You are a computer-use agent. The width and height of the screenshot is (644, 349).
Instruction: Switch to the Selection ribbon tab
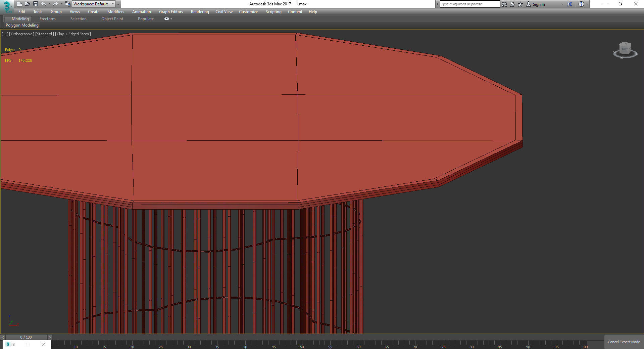pos(79,19)
